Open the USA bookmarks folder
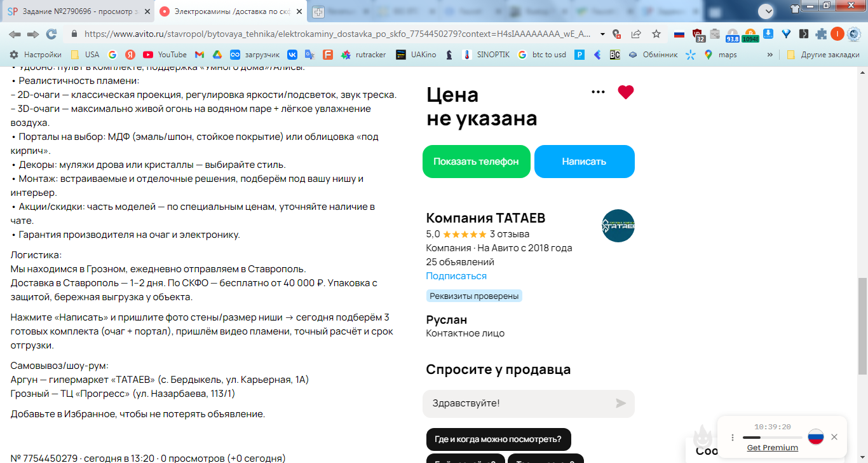 pyautogui.click(x=85, y=55)
